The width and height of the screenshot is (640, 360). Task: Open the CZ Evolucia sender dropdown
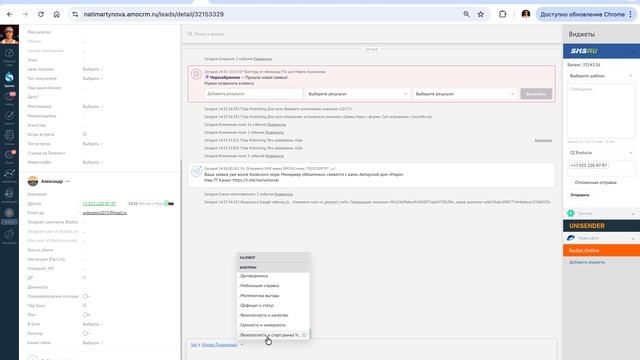pos(601,153)
